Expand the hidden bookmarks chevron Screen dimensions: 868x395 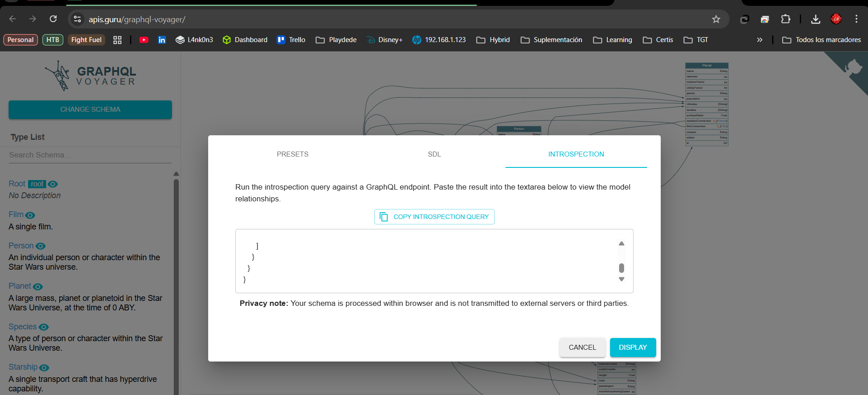coord(759,40)
